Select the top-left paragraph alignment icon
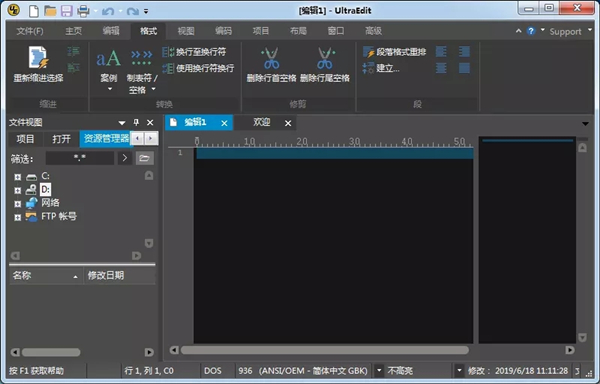The image size is (600, 384). (x=441, y=52)
